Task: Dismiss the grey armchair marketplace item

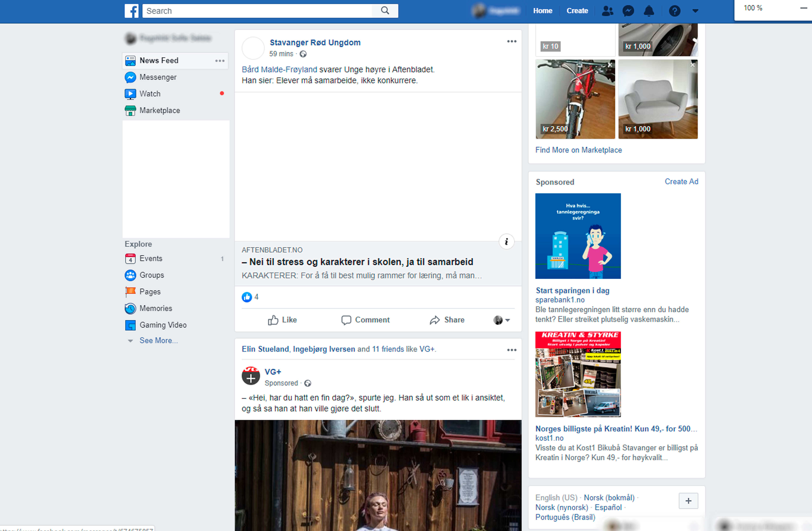Action: tap(692, 65)
